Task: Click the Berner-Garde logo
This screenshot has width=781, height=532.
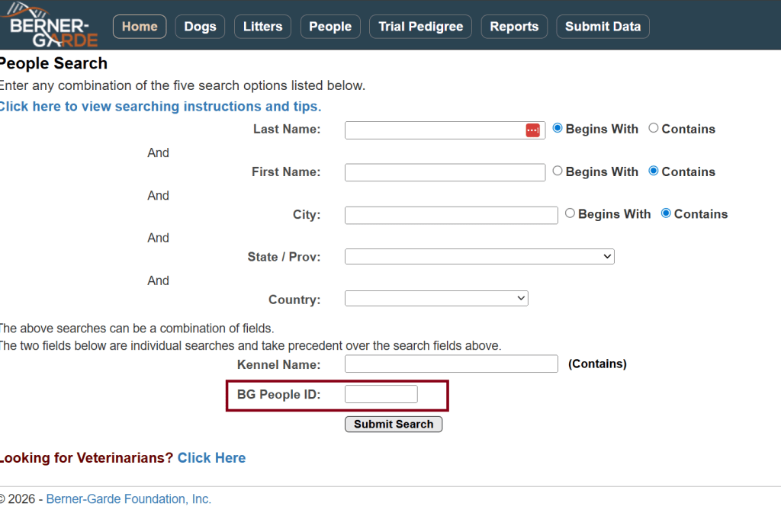Action: coord(53,26)
